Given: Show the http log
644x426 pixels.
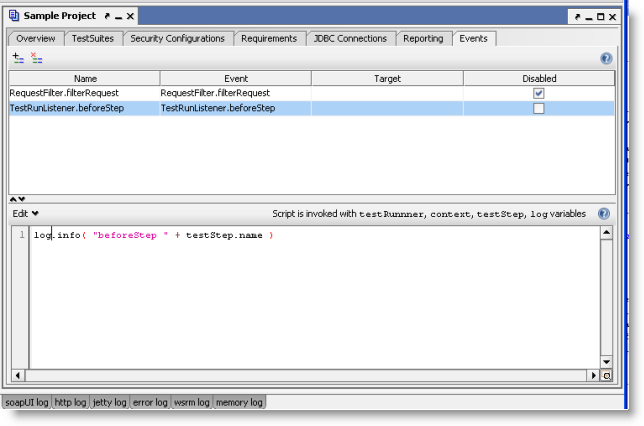Looking at the screenshot, I should tap(70, 402).
